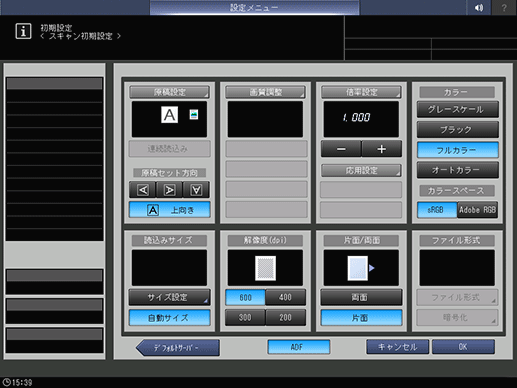Choose 600 dpi resolution
517x388 pixels.
245,297
